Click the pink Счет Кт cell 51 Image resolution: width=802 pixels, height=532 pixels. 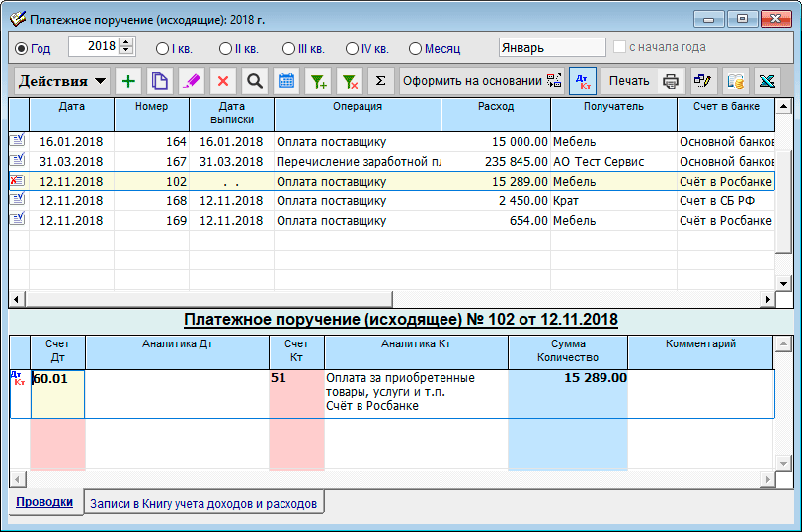click(x=296, y=395)
